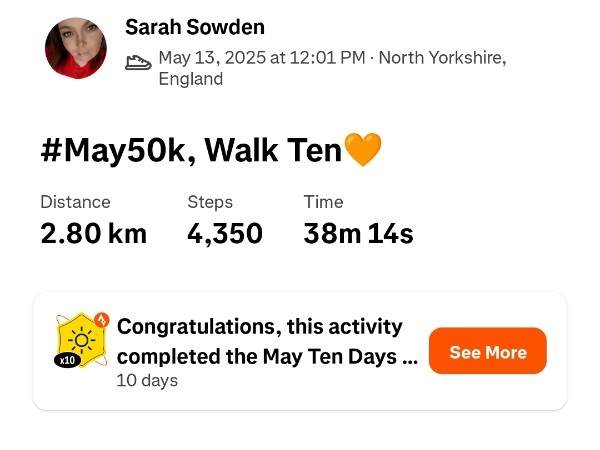Click the '10 days' challenge subtitle
600x450 pixels.
click(x=147, y=380)
